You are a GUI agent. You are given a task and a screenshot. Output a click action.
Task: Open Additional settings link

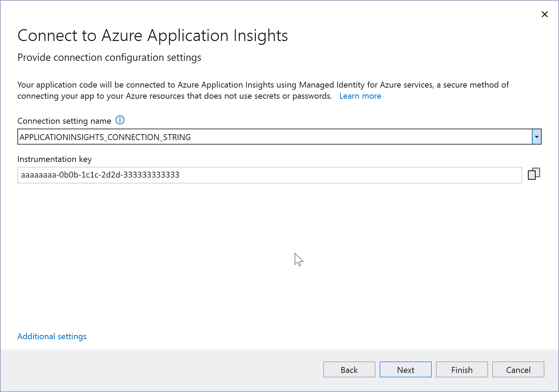tap(52, 336)
